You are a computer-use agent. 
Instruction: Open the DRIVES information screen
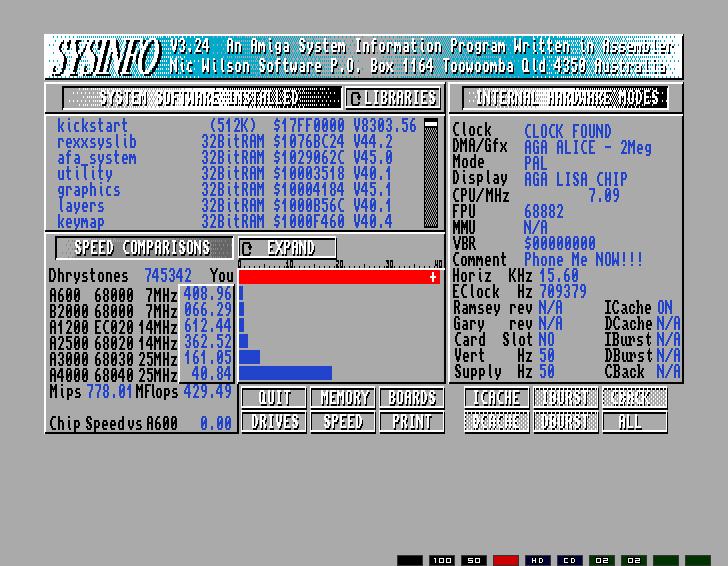coord(274,422)
